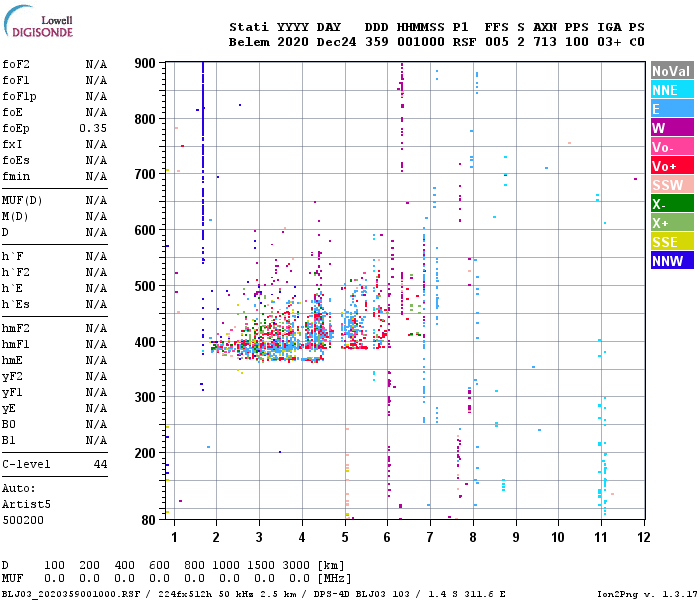Image resolution: width=700 pixels, height=600 pixels.
Task: Click the 3000 km distance value in D row
Action: pyautogui.click(x=296, y=565)
